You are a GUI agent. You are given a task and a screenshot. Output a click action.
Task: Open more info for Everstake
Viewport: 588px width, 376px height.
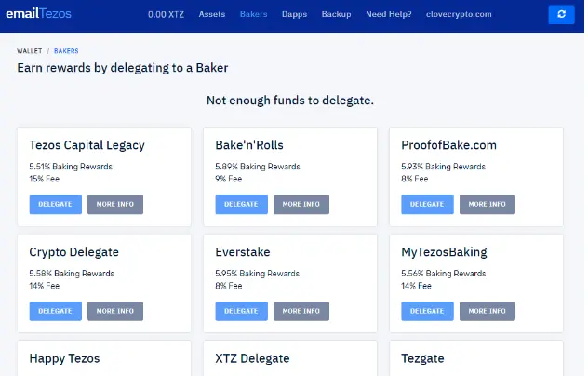[301, 311]
